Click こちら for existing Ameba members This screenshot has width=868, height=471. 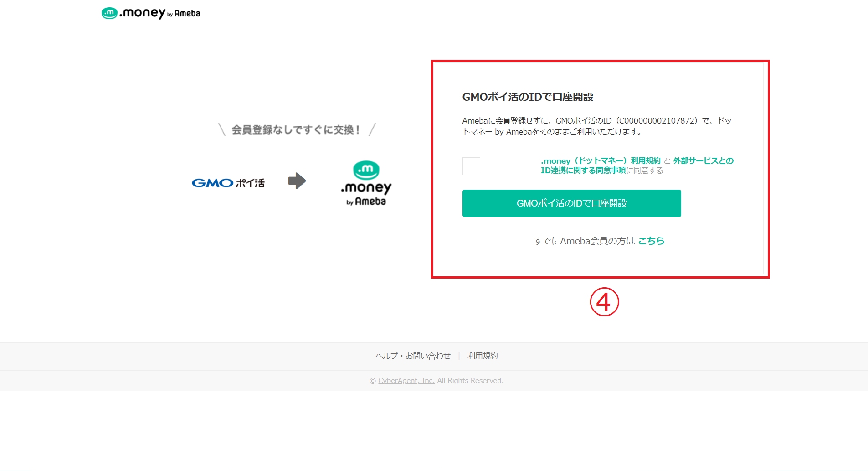pyautogui.click(x=651, y=241)
